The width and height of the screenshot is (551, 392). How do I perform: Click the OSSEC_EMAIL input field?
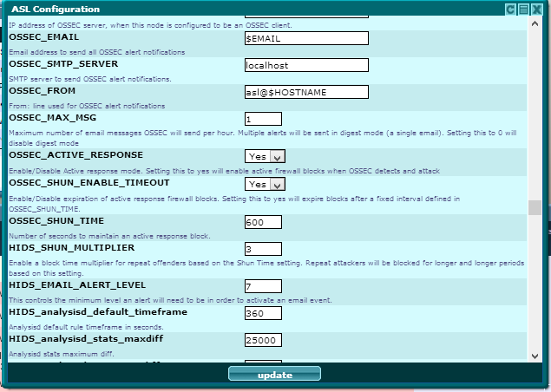point(306,38)
